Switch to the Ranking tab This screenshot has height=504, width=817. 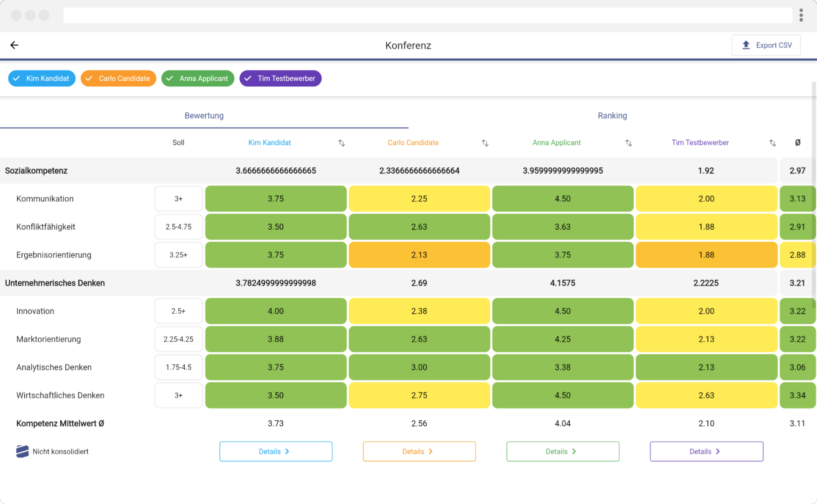point(612,115)
